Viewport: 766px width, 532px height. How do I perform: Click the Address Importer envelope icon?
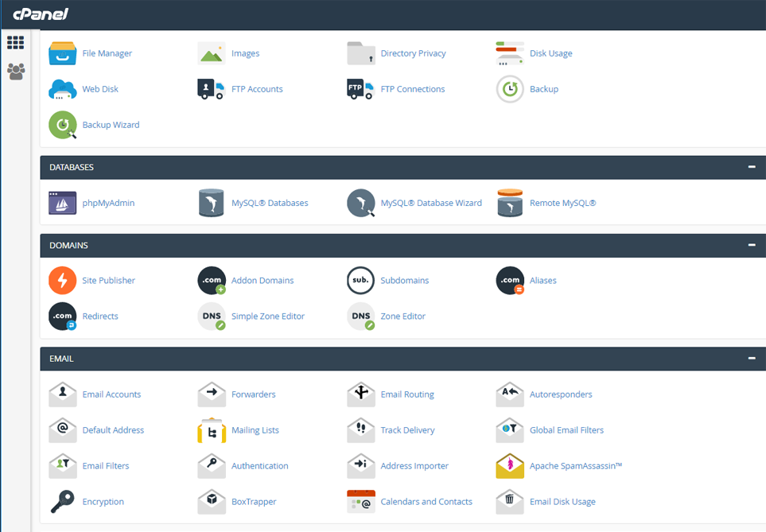tap(361, 465)
